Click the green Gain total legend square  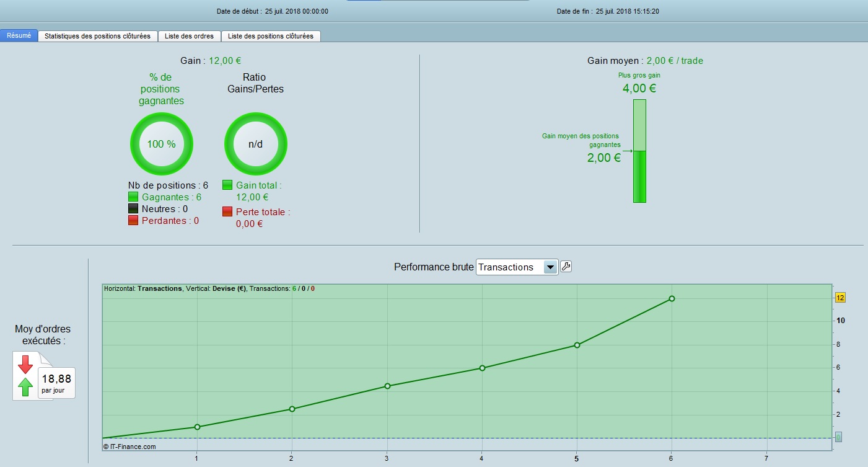pyautogui.click(x=227, y=185)
